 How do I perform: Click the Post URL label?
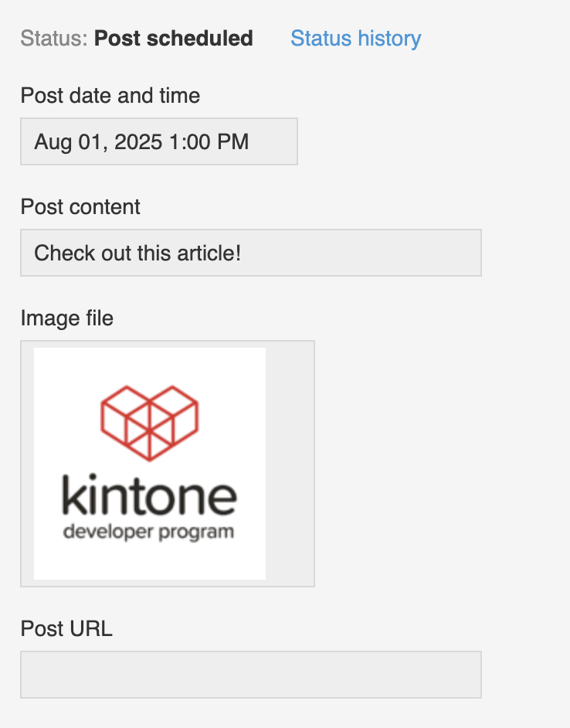[x=66, y=629]
